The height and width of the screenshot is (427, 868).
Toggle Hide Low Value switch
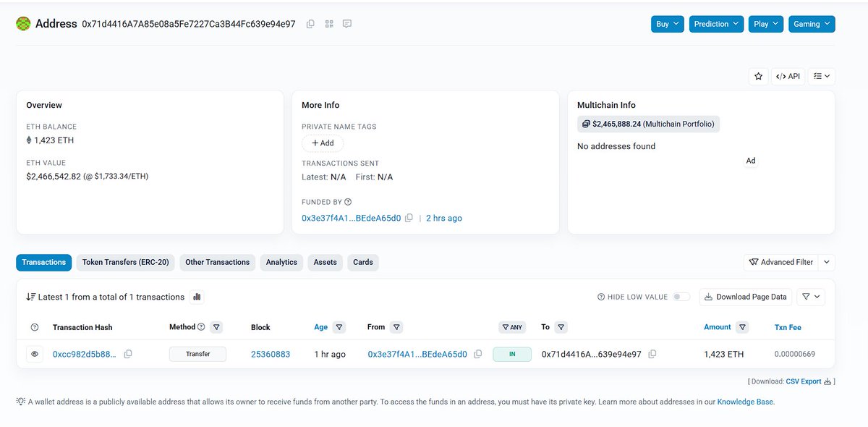[681, 297]
